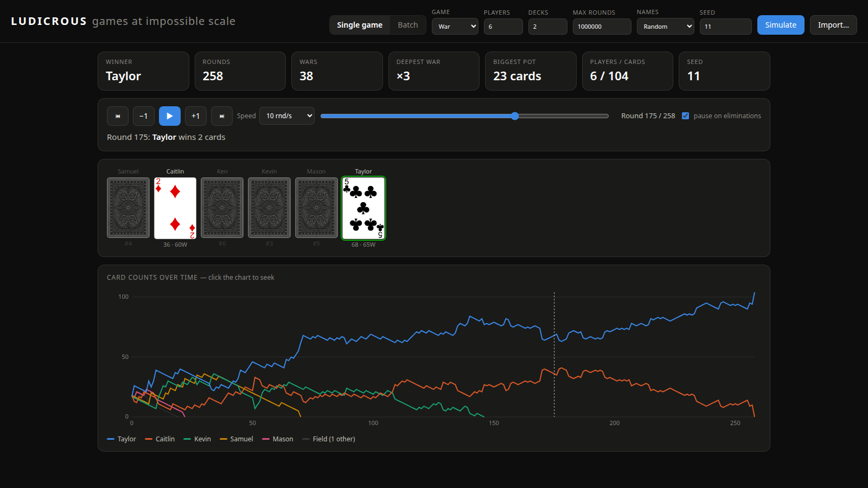
Task: Click Taylor's five of clubs card
Action: click(363, 208)
